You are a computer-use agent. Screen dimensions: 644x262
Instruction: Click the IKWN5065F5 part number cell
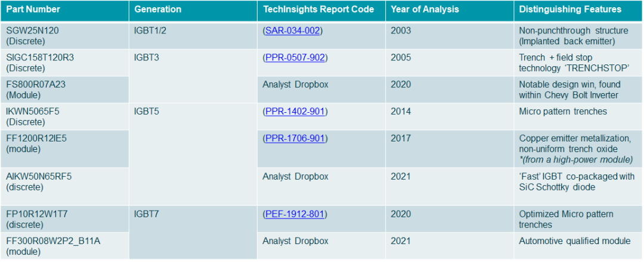tap(33, 116)
